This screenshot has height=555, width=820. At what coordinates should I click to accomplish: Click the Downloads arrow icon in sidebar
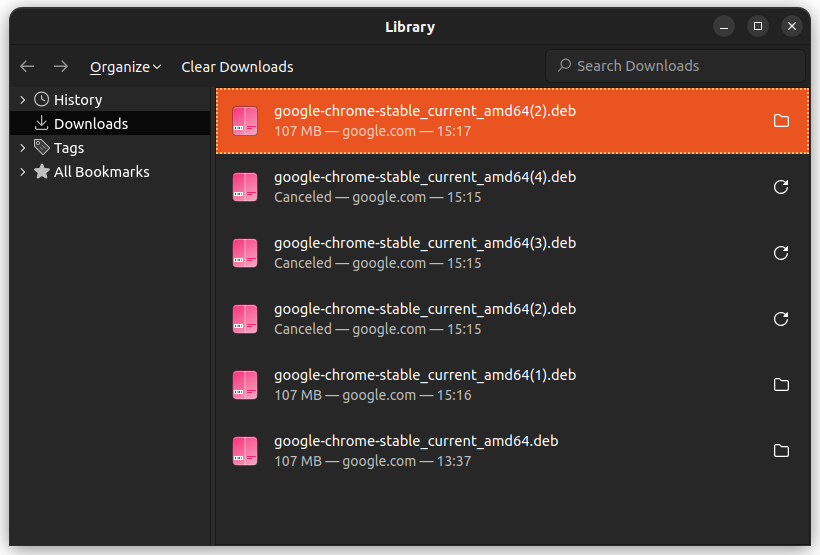click(x=41, y=123)
